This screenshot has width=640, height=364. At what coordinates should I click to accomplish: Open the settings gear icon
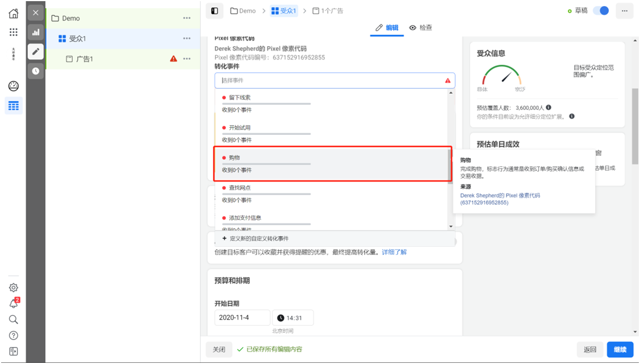[13, 287]
